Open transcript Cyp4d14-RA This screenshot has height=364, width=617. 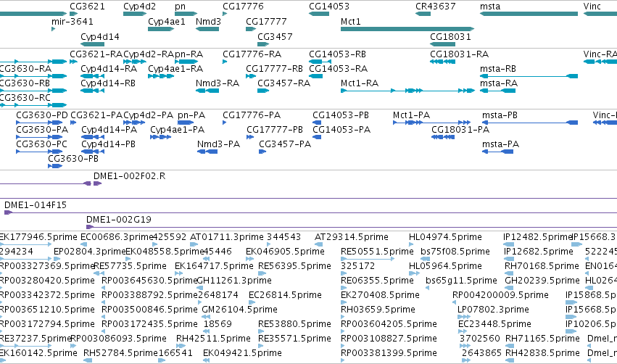[x=109, y=68]
